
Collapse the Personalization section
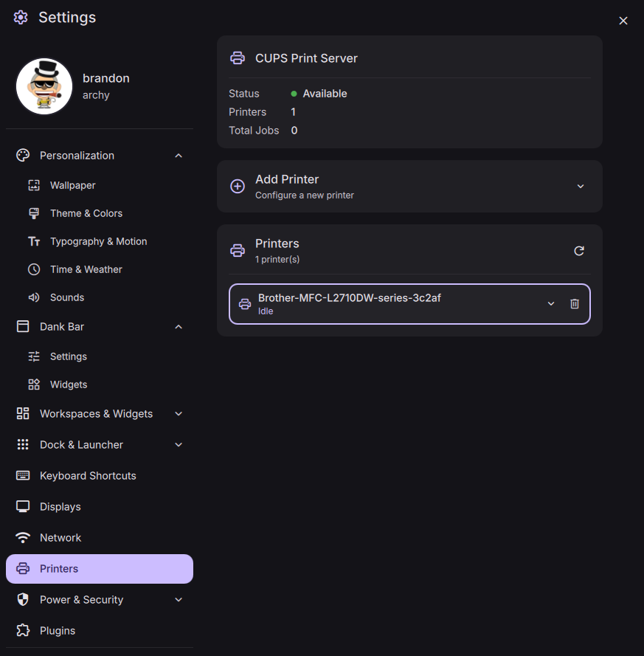(179, 156)
